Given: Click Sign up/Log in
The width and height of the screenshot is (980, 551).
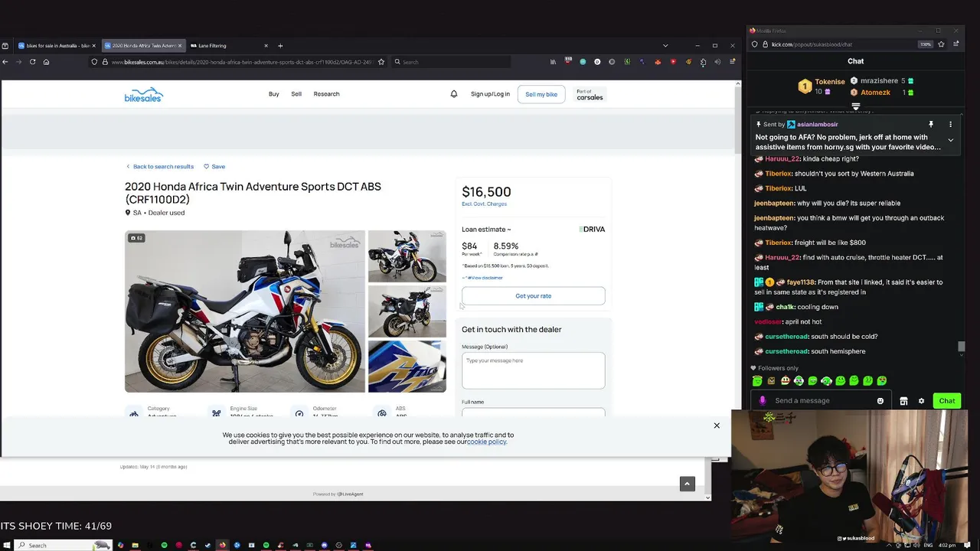Looking at the screenshot, I should [x=490, y=94].
